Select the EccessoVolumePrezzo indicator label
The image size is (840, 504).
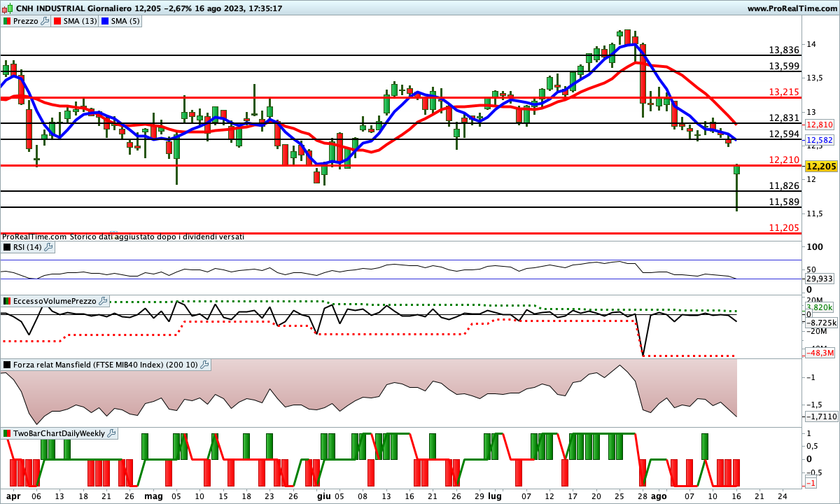(55, 301)
